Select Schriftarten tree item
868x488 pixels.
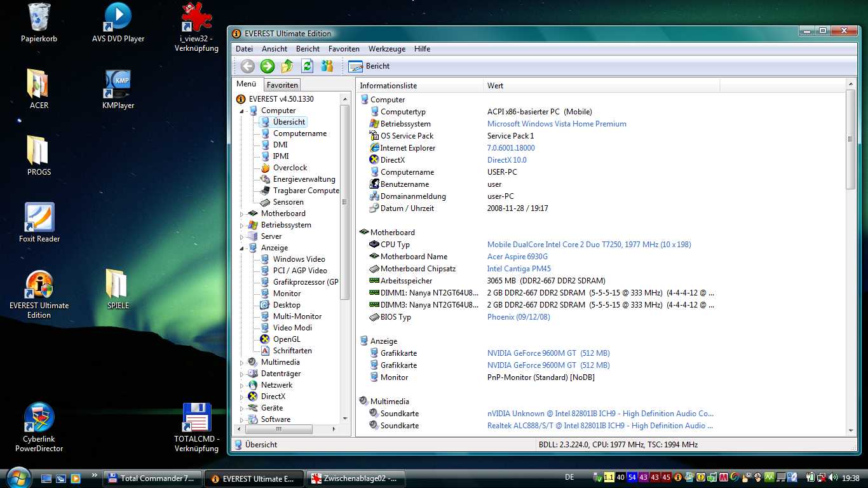pyautogui.click(x=292, y=351)
